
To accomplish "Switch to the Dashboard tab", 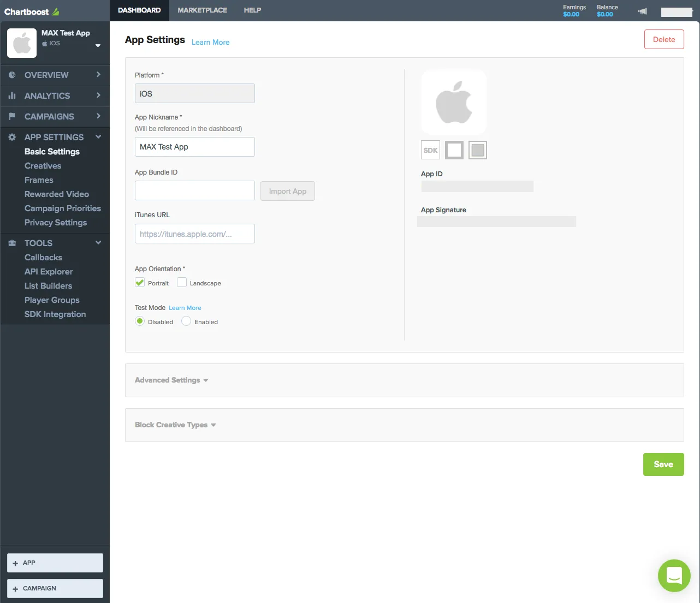I will [x=139, y=10].
